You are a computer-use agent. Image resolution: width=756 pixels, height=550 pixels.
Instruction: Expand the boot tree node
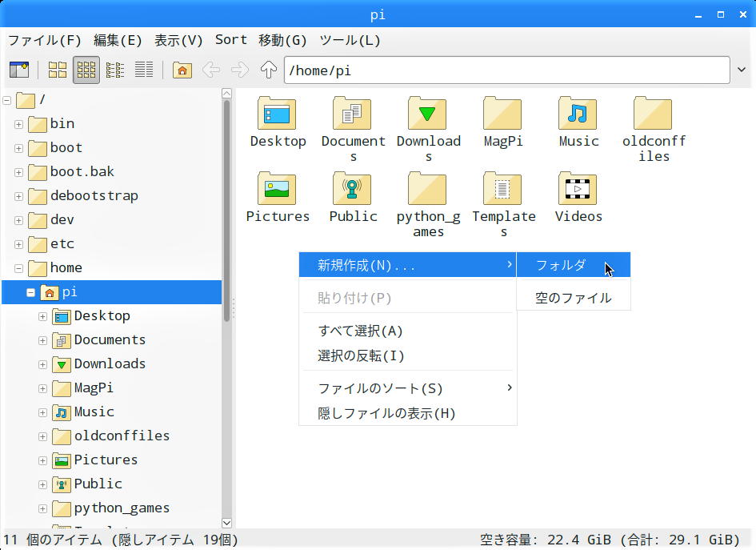(x=19, y=149)
